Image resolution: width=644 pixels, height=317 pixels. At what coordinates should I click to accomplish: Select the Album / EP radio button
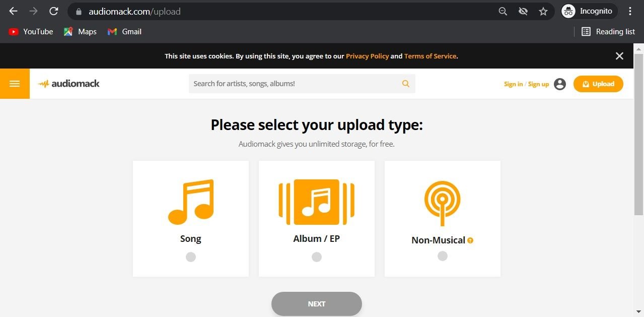pos(317,257)
